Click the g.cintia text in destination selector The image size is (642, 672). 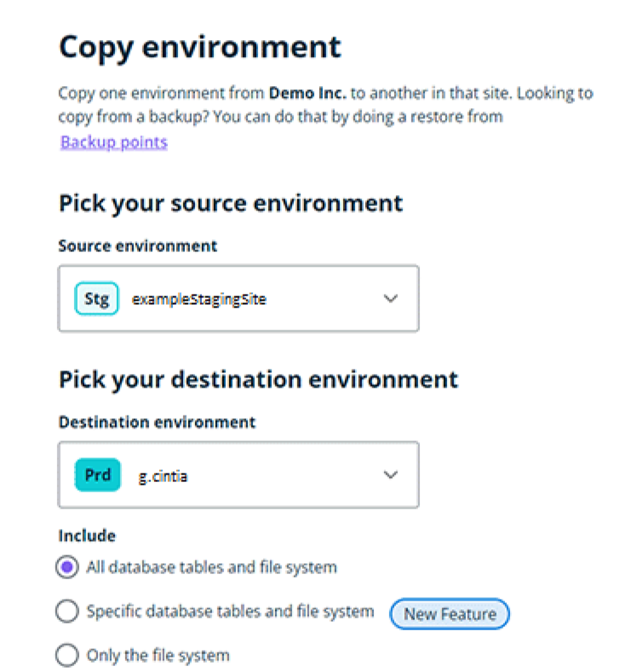(x=163, y=476)
